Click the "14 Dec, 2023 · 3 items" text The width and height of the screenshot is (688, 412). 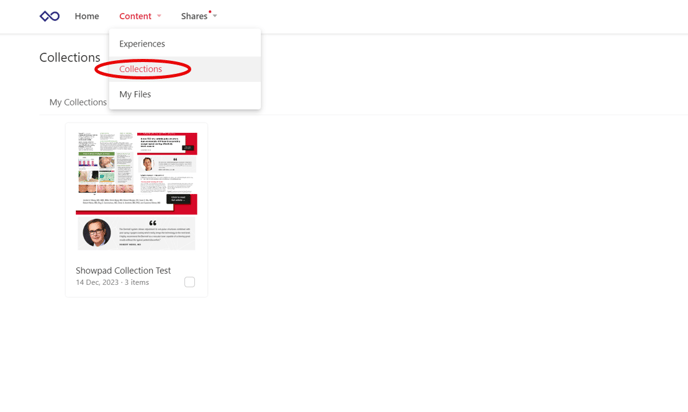click(112, 282)
